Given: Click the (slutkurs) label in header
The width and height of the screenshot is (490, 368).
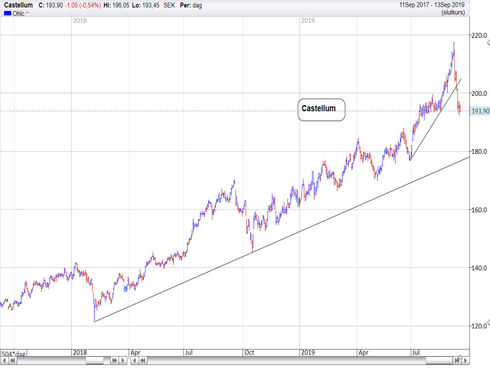Looking at the screenshot, I should pos(453,13).
